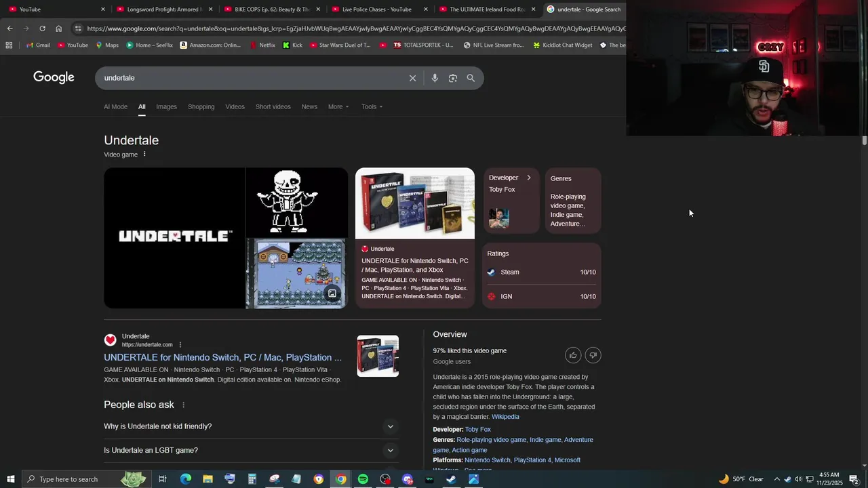
Task: Open Netflix bookmark
Action: pos(262,45)
